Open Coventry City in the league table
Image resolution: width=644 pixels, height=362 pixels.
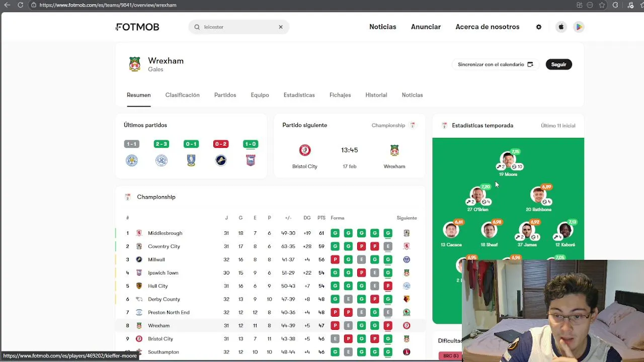coord(271,246)
